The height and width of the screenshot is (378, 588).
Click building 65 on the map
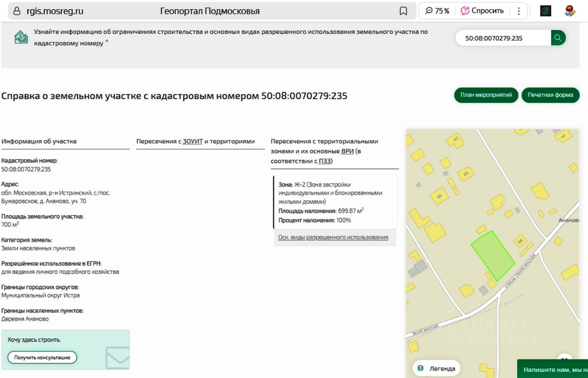[x=466, y=174]
